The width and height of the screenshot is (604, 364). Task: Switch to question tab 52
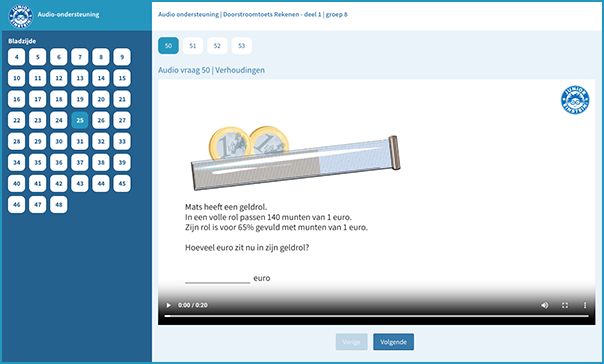pyautogui.click(x=217, y=46)
